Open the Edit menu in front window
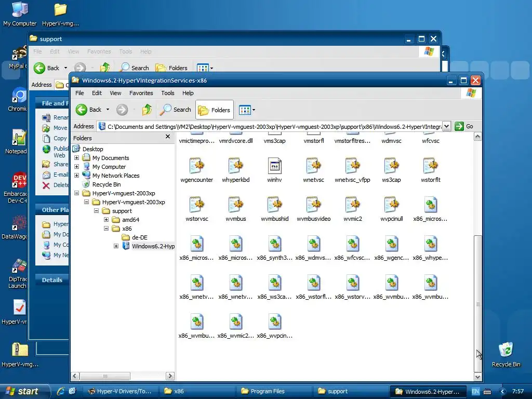Viewport: 532px width, 399px height. pos(97,93)
